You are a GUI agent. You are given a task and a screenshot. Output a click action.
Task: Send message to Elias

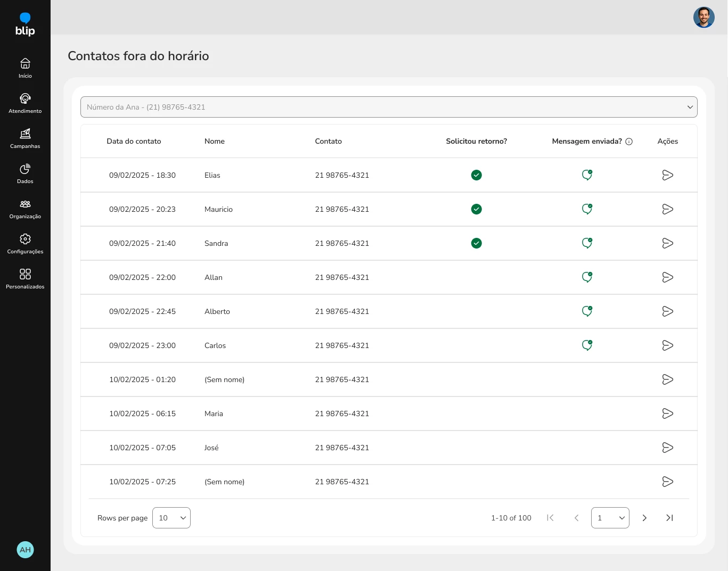[x=668, y=175]
